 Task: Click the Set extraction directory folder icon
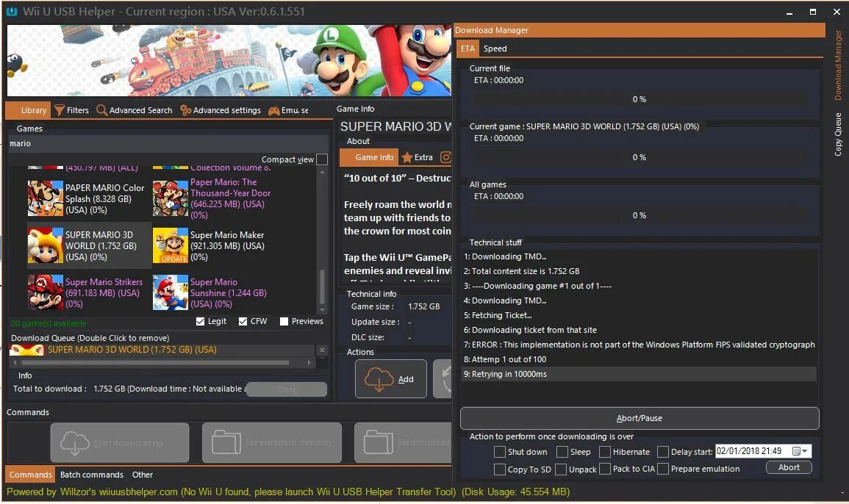[x=226, y=442]
